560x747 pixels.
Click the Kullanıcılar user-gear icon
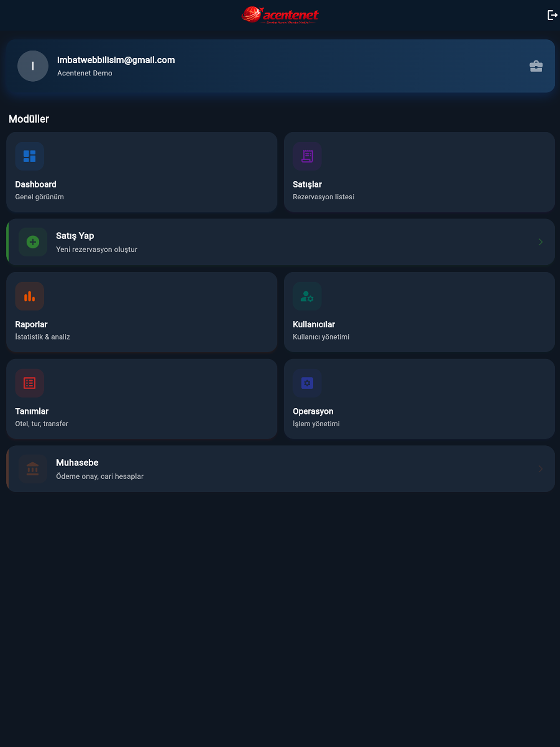click(x=307, y=296)
